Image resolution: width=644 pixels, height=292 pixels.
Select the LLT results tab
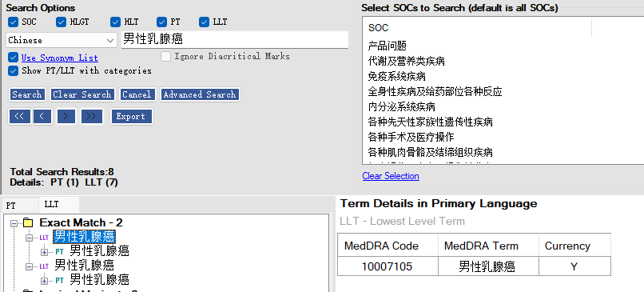(x=59, y=205)
